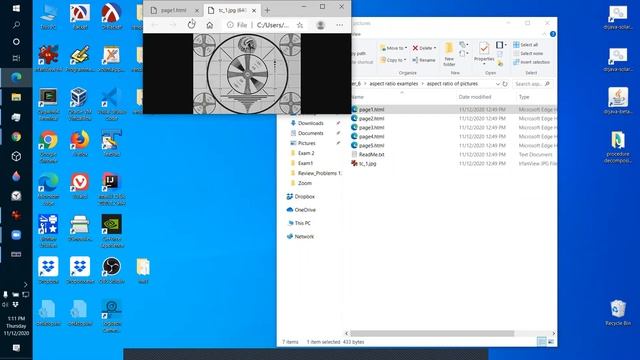Open Exam1 folder in navigation pane
640x360 pixels.
click(x=305, y=163)
